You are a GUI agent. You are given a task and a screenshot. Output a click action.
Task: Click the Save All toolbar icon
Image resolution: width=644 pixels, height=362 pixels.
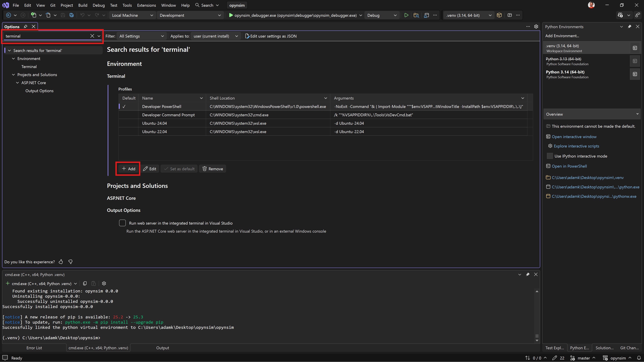(x=71, y=15)
